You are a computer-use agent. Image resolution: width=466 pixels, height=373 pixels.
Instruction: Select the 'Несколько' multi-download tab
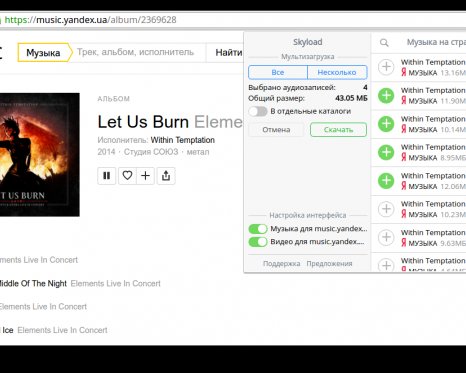337,72
